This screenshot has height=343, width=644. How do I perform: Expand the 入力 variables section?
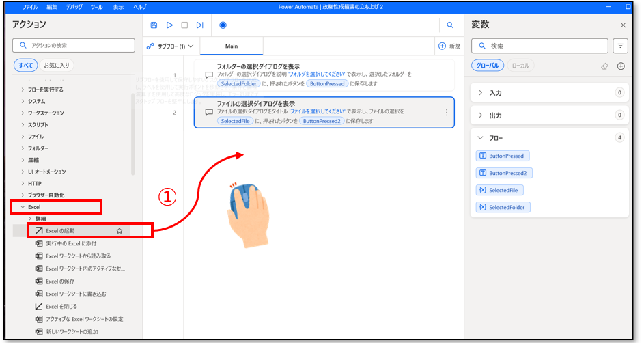point(481,92)
